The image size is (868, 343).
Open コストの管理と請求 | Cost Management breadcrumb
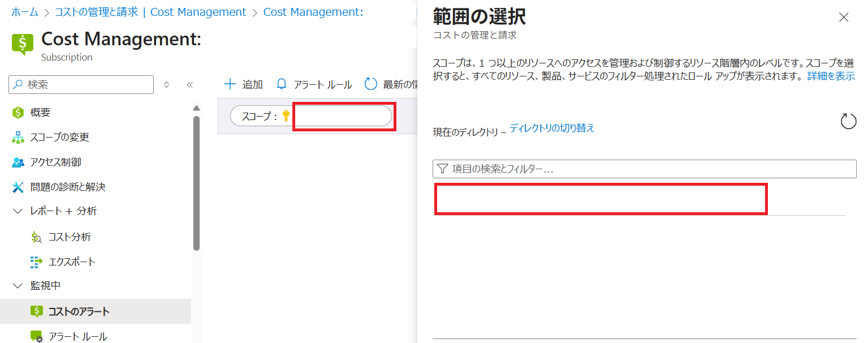[x=150, y=12]
